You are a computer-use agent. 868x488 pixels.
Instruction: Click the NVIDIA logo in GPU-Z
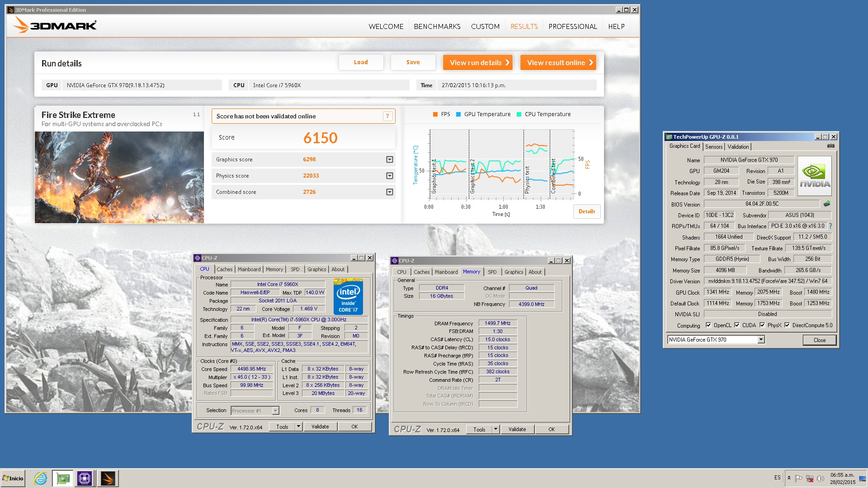[815, 176]
